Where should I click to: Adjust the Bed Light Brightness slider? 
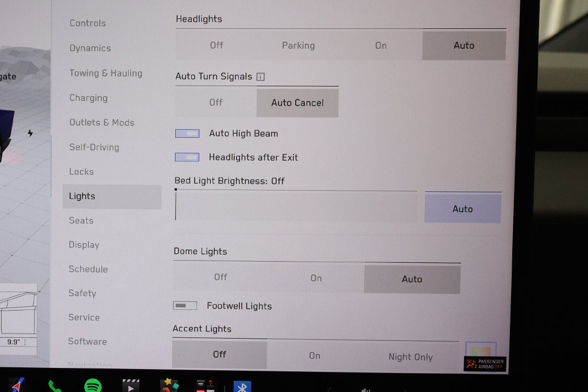tap(296, 205)
